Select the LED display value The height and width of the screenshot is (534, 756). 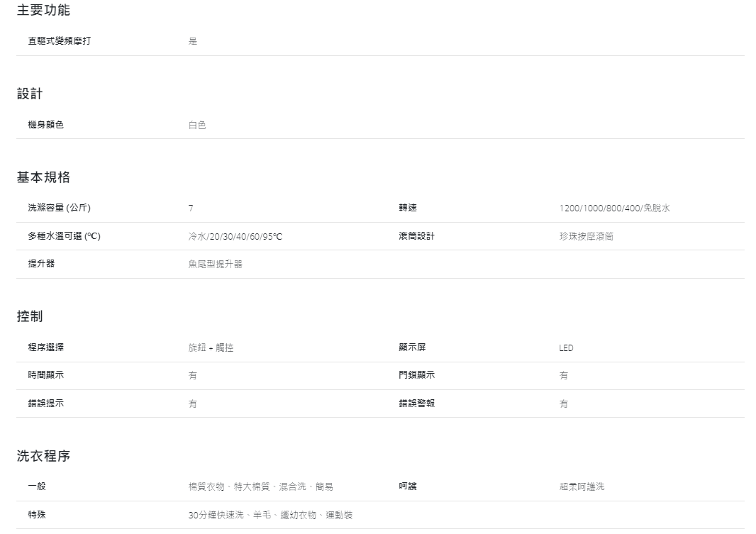(566, 347)
